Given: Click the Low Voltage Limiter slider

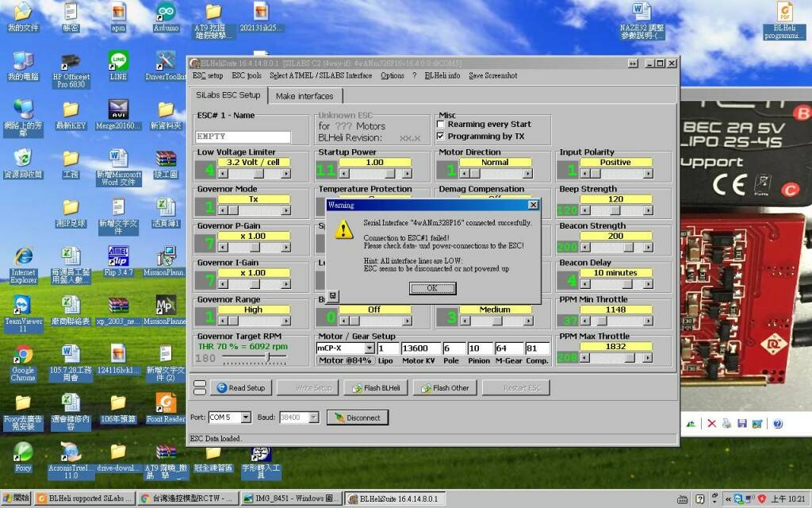Looking at the screenshot, I should (x=255, y=174).
